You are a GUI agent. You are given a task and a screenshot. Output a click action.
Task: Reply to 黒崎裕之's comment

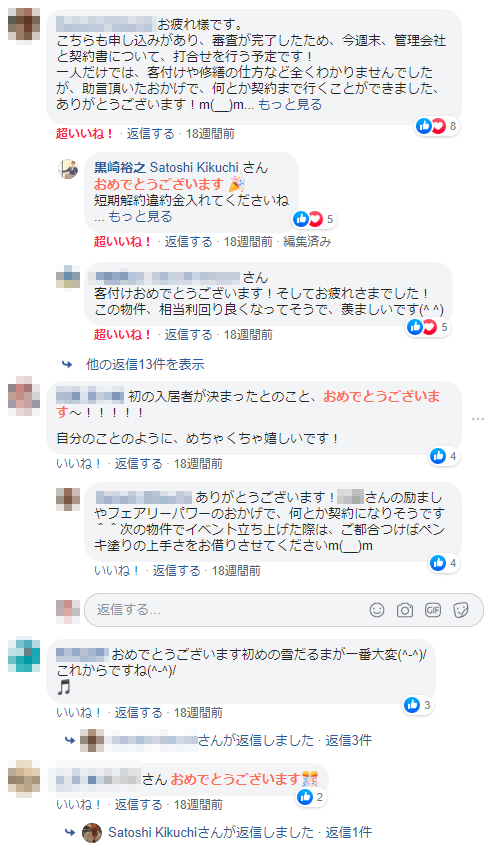point(188,241)
